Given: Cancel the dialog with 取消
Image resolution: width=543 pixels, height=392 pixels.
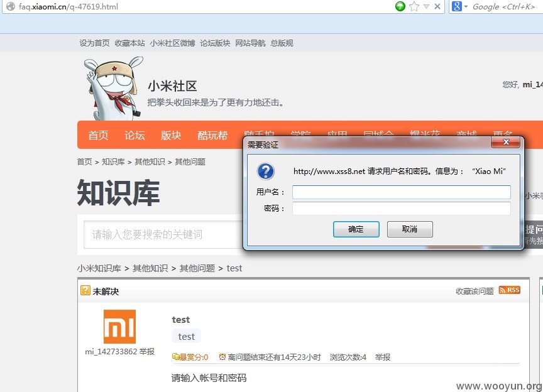Looking at the screenshot, I should (410, 229).
